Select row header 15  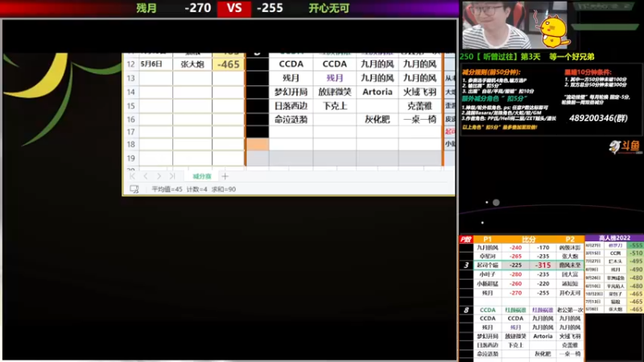131,106
